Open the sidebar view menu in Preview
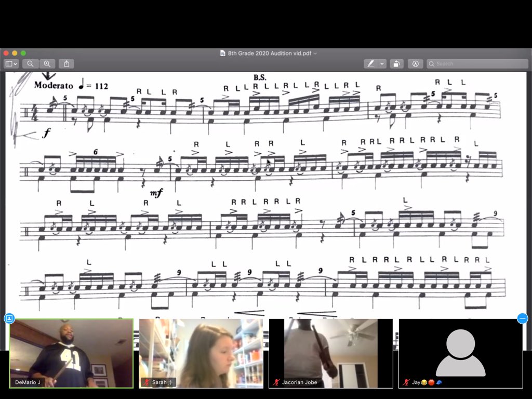 pyautogui.click(x=11, y=64)
